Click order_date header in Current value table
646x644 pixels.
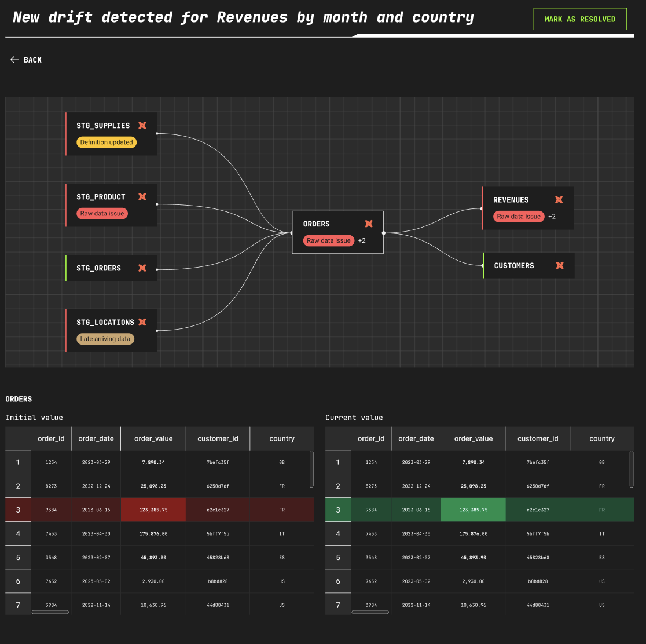pyautogui.click(x=416, y=438)
